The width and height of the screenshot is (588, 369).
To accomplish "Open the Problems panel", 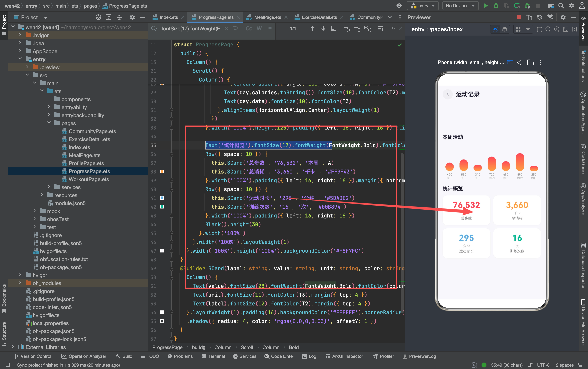I will 180,356.
